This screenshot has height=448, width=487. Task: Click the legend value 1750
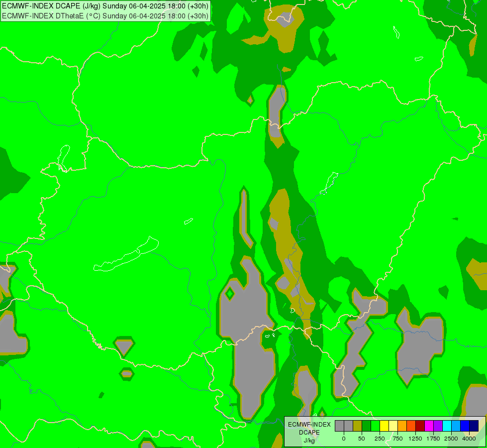tap(433, 439)
